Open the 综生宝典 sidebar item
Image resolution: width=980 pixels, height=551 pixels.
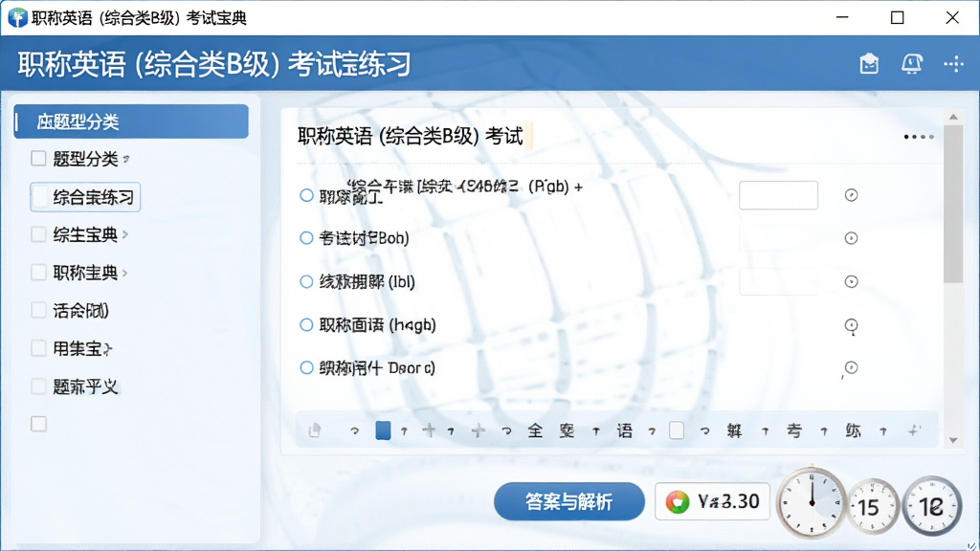coord(85,234)
